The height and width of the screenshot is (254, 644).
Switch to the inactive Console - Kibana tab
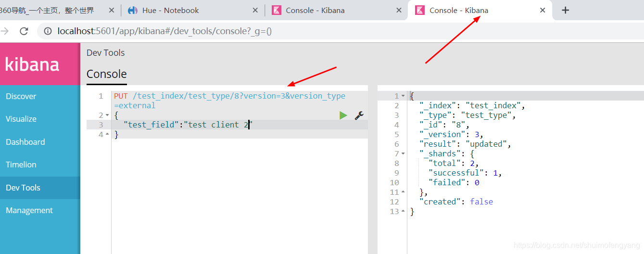337,10
